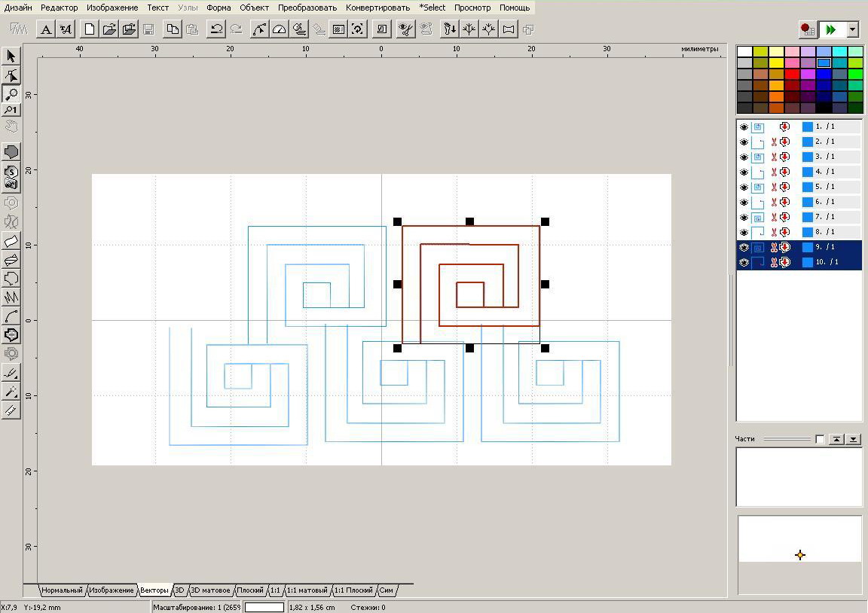
Task: Open the Помощь menu
Action: click(515, 8)
